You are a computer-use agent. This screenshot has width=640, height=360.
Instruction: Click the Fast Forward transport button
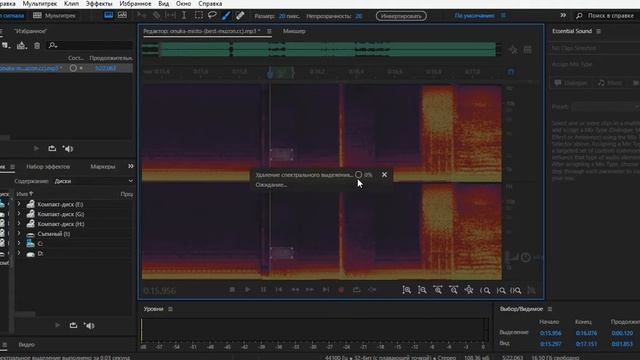pyautogui.click(x=310, y=290)
